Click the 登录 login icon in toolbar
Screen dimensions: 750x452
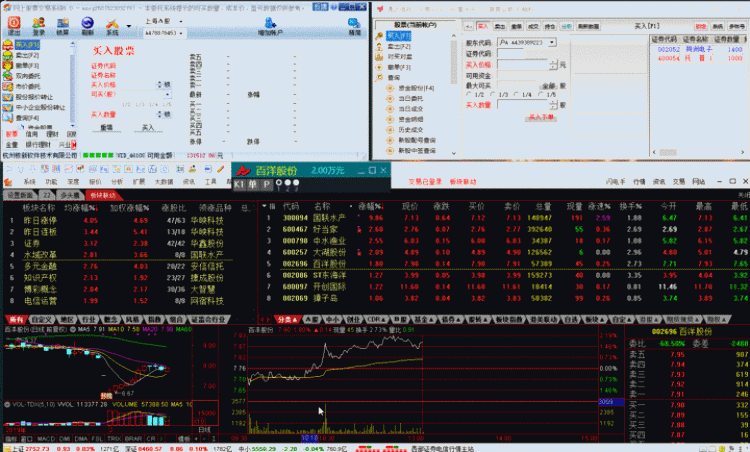38,26
